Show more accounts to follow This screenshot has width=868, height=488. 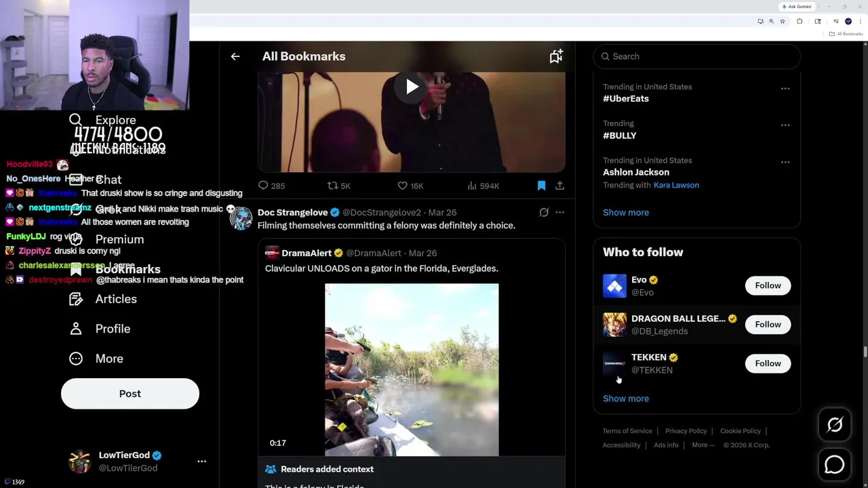click(x=626, y=399)
